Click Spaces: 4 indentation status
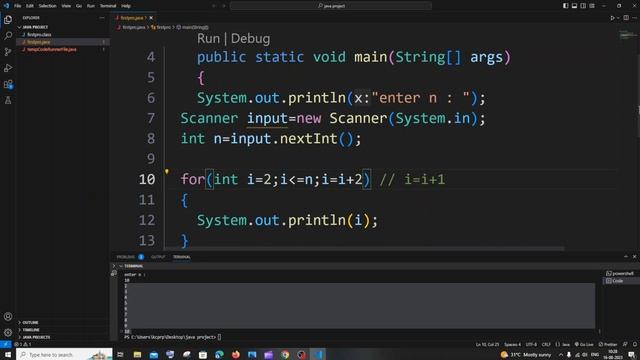640x360 pixels. pyautogui.click(x=513, y=344)
